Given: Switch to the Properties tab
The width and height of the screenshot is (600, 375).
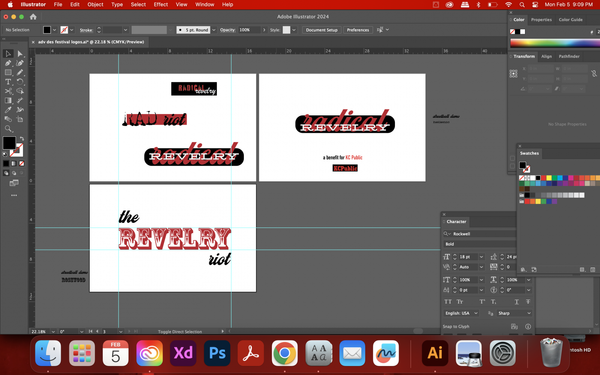Looking at the screenshot, I should point(541,20).
